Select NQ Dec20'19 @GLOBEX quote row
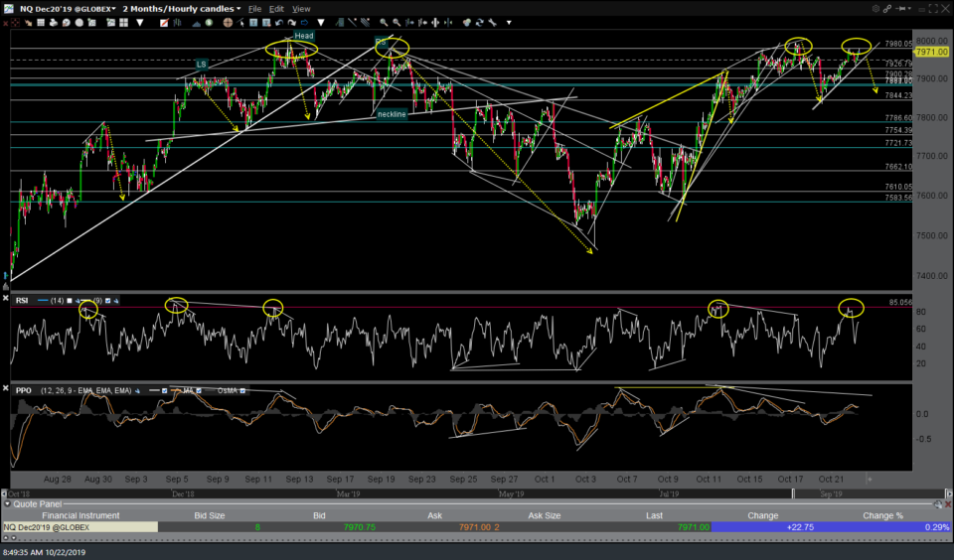The height and width of the screenshot is (560, 954). click(x=477, y=527)
